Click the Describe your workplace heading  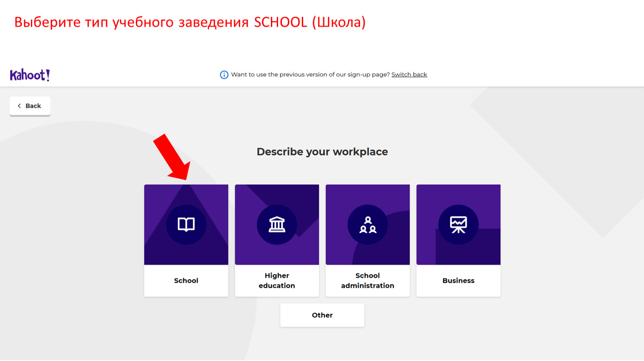pos(322,152)
